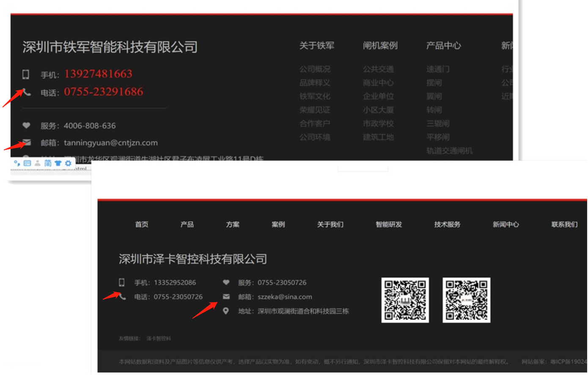Screen dimensions: 588x375
Task: Click the 公共交通 case link
Action: pos(378,69)
